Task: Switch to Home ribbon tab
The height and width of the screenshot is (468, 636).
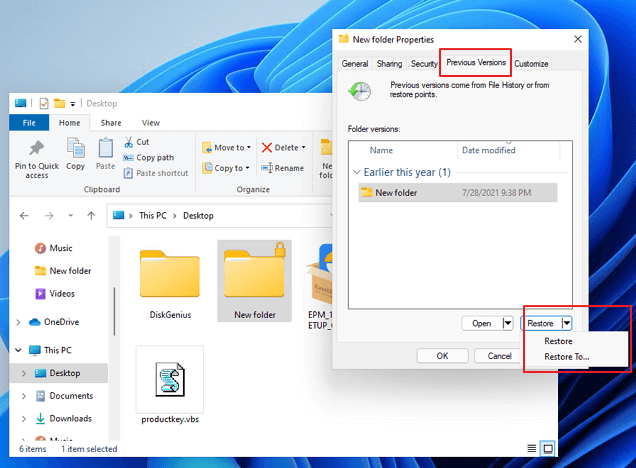Action: tap(69, 123)
